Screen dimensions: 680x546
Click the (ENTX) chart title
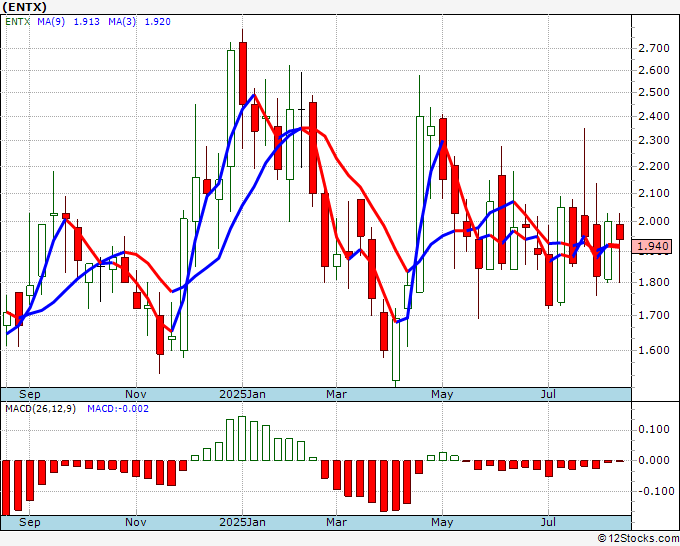pos(24,7)
